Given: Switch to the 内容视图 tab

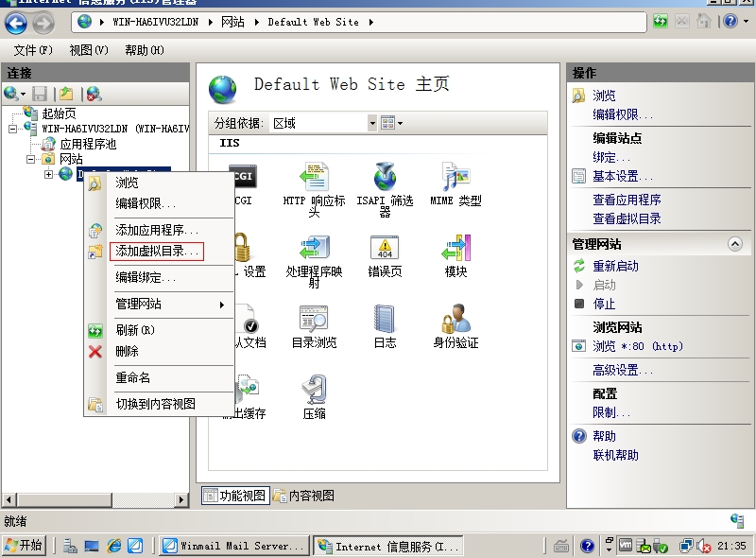Looking at the screenshot, I should (303, 496).
